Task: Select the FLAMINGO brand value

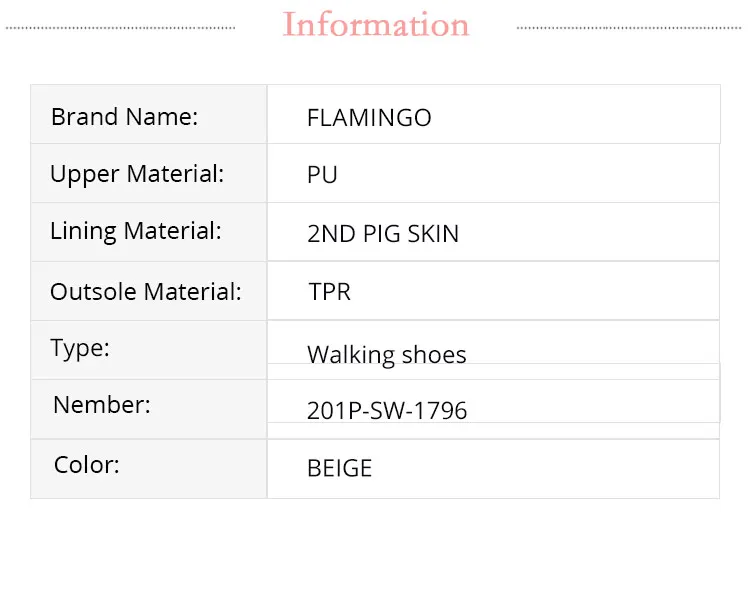Action: (x=369, y=118)
